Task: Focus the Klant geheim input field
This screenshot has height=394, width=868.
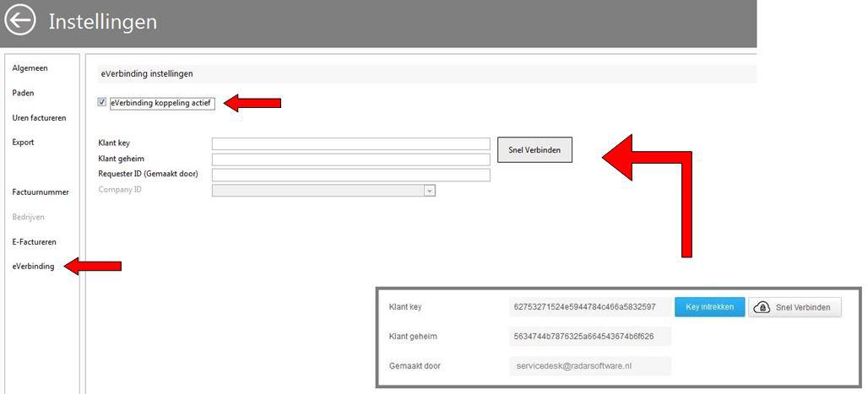Action: click(x=351, y=159)
